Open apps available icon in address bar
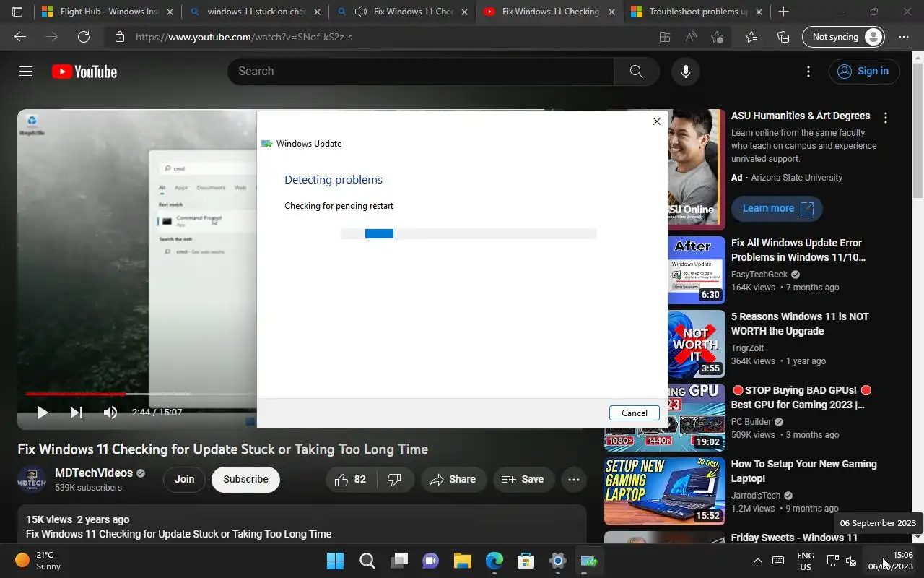The height and width of the screenshot is (578, 924). pyautogui.click(x=665, y=37)
